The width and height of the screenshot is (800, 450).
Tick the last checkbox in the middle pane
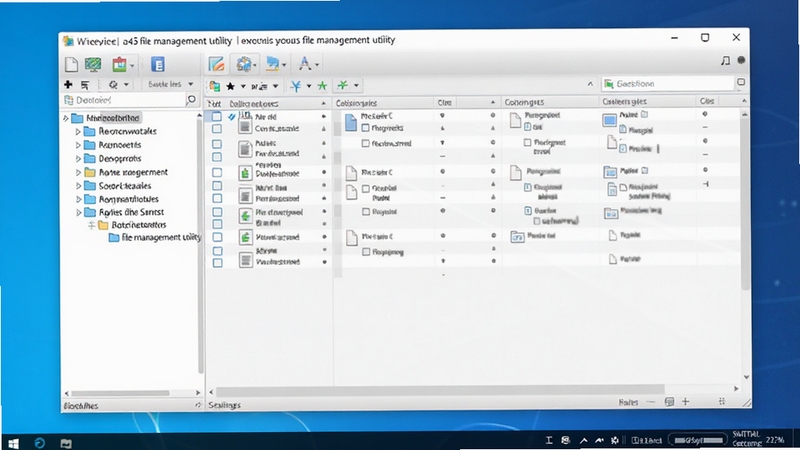pos(366,252)
